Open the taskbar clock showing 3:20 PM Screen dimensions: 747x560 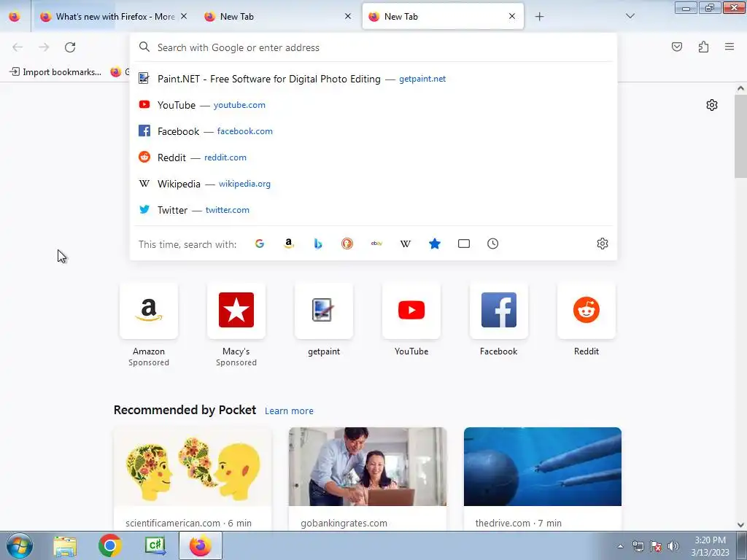[x=710, y=546]
